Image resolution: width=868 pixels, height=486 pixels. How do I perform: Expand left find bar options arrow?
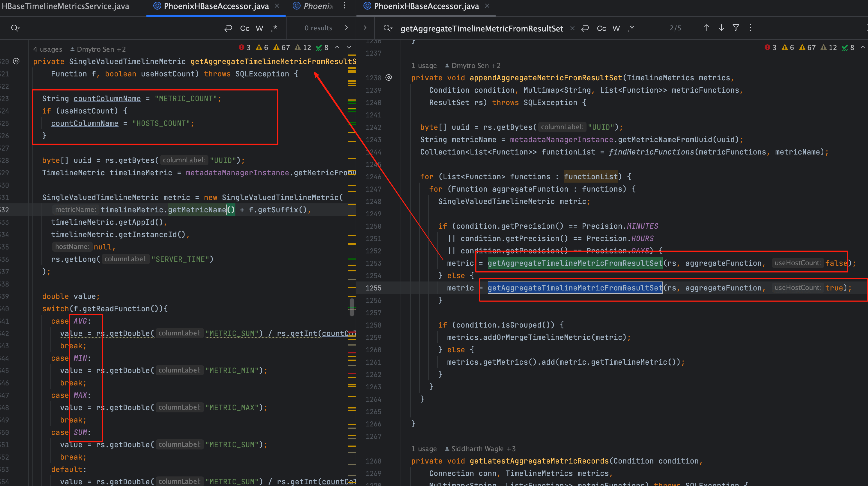(346, 28)
